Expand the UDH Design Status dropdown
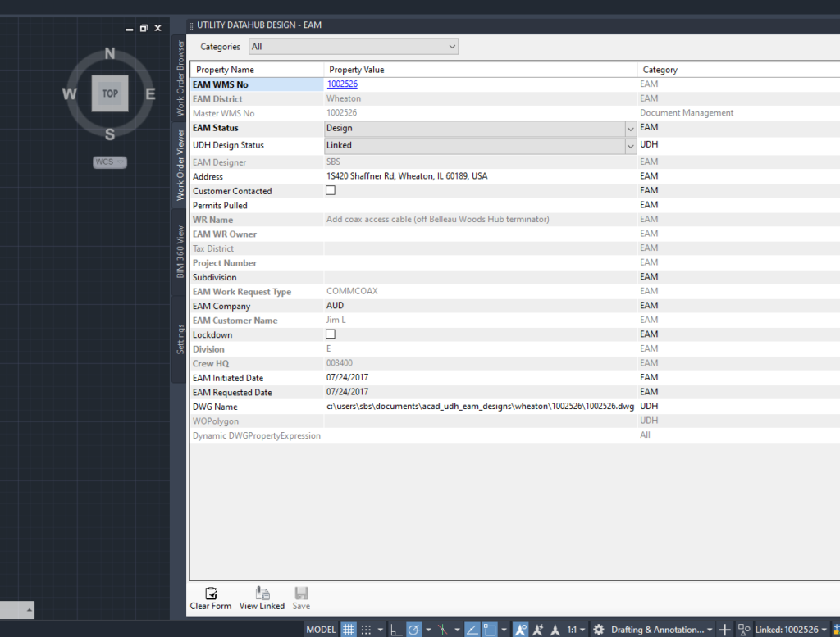This screenshot has width=840, height=637. point(630,146)
